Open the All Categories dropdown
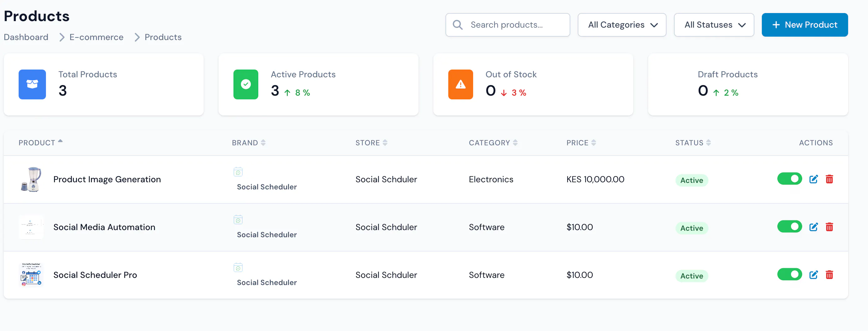The image size is (868, 331). 622,25
